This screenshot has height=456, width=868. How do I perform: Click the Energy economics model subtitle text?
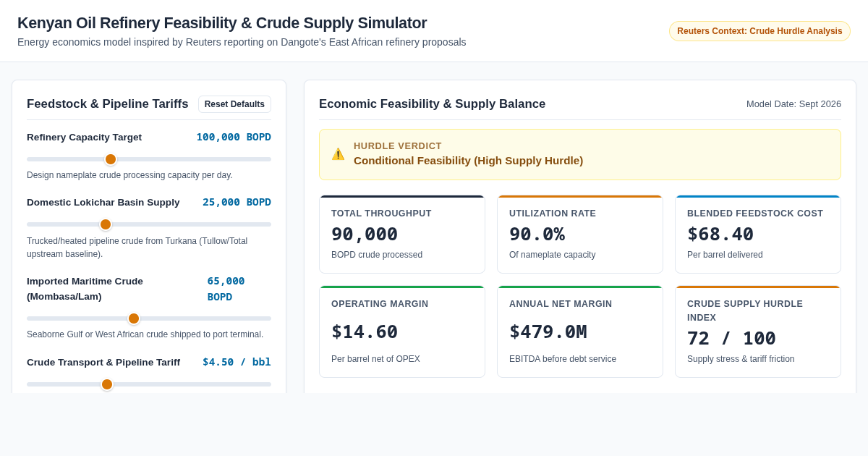tap(242, 42)
